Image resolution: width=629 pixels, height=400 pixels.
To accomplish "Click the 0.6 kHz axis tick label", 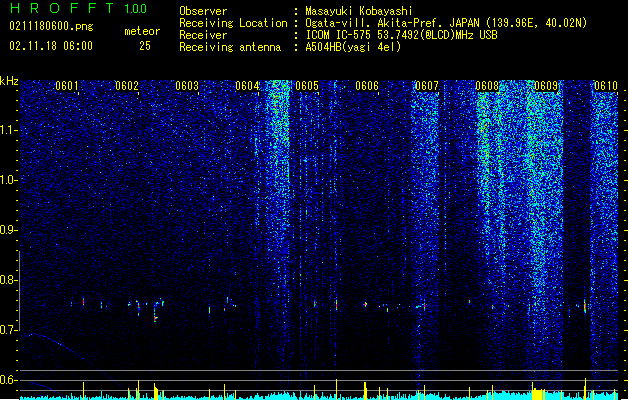I will pyautogui.click(x=9, y=380).
